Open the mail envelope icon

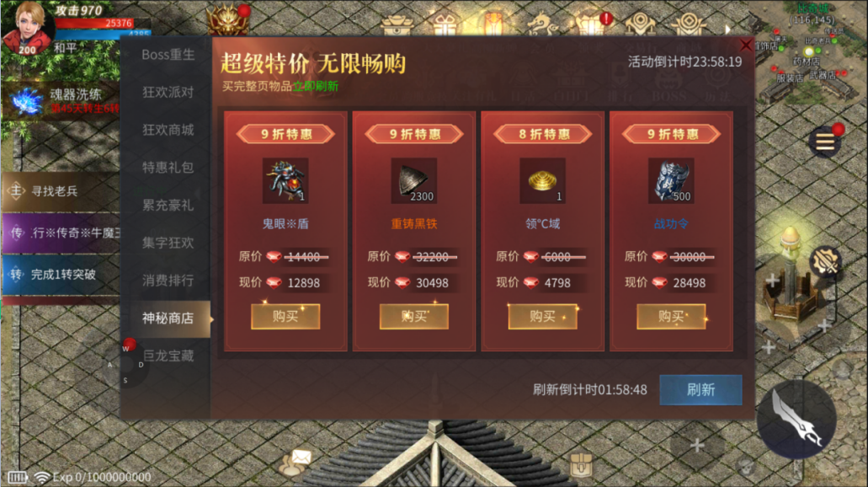point(301,458)
